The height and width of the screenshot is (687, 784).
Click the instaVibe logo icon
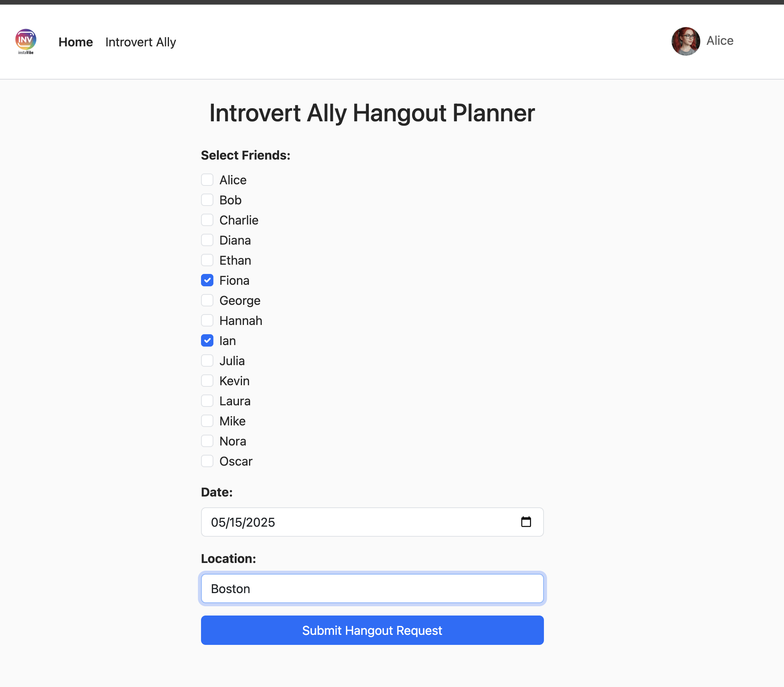coord(26,41)
